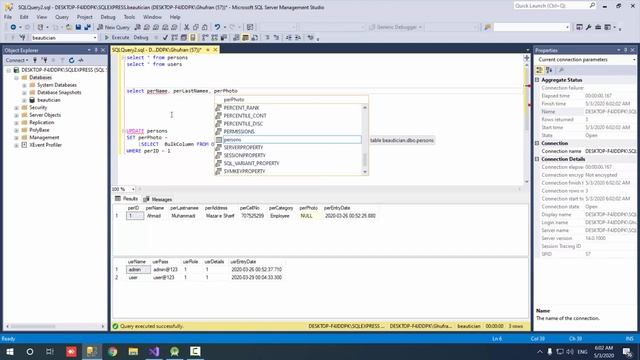640x360 pixels.
Task: Open the File menu
Action: click(x=8, y=17)
